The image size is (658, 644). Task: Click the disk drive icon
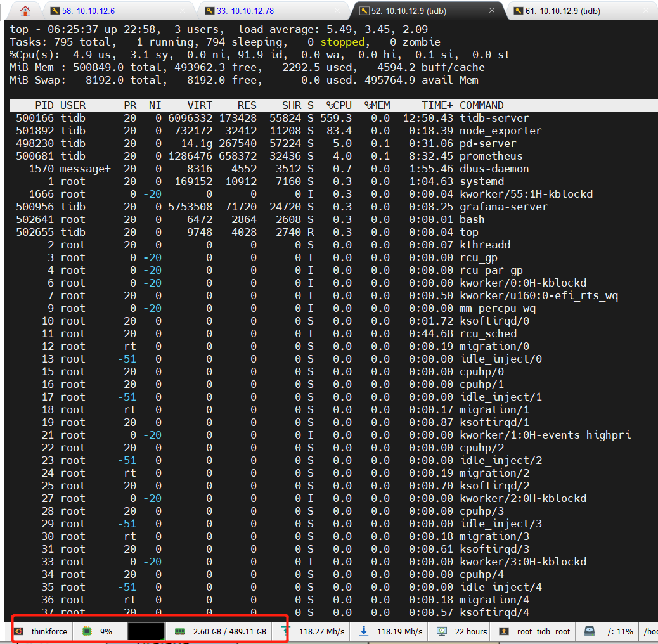tap(590, 631)
